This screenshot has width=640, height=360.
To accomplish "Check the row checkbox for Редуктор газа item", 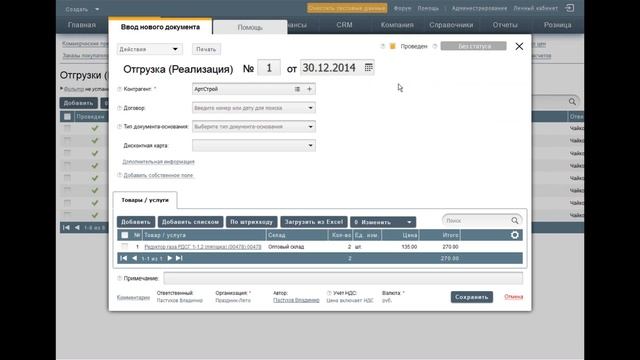I will coord(125,247).
